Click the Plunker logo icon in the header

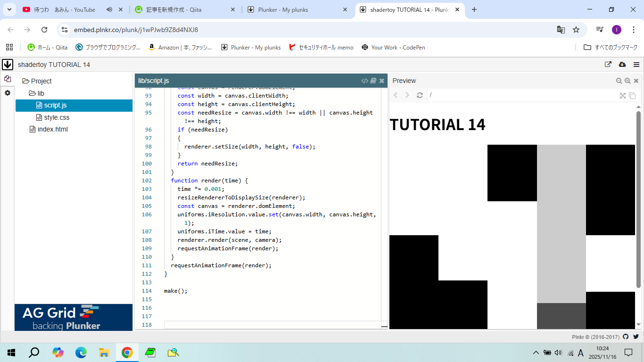(x=7, y=65)
